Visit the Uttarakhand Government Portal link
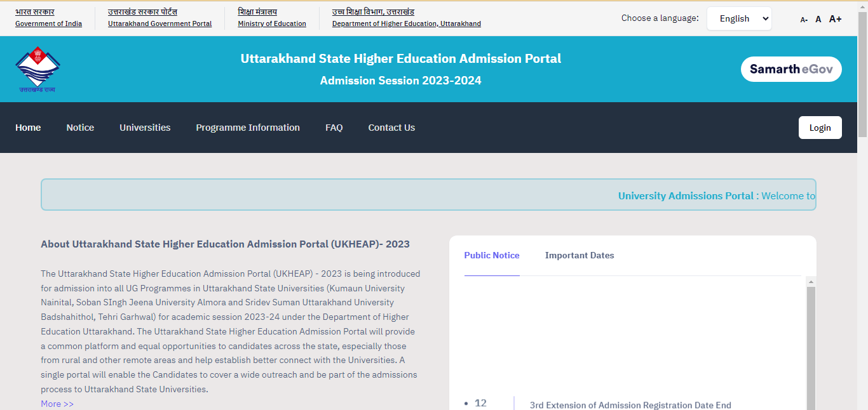868x410 pixels. (159, 23)
